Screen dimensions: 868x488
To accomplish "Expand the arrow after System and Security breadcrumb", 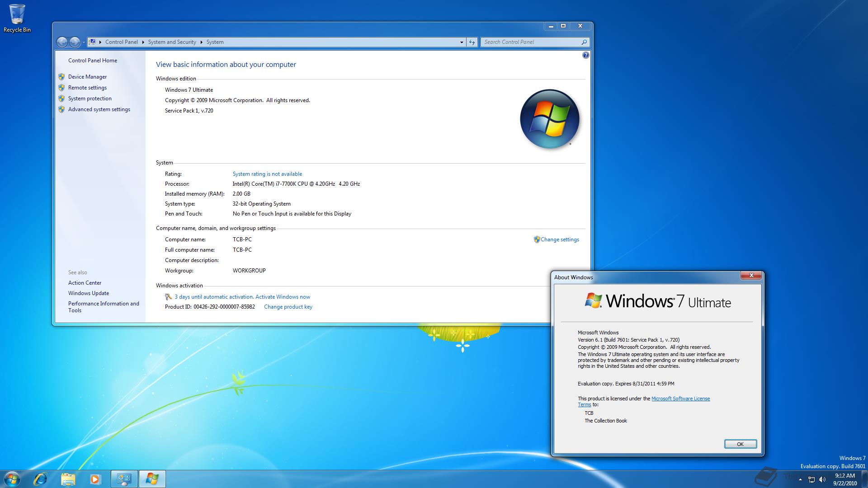I will pyautogui.click(x=202, y=42).
